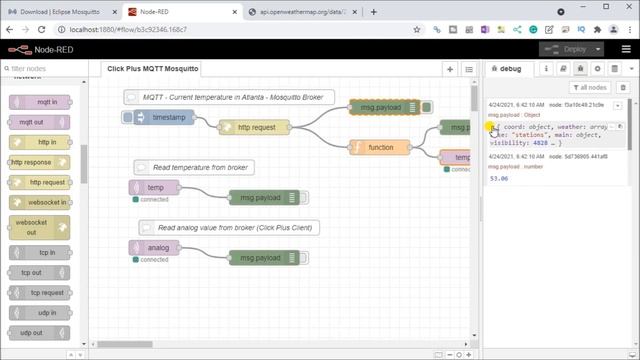The width and height of the screenshot is (640, 360).
Task: Open the list of flows icon
Action: (469, 69)
